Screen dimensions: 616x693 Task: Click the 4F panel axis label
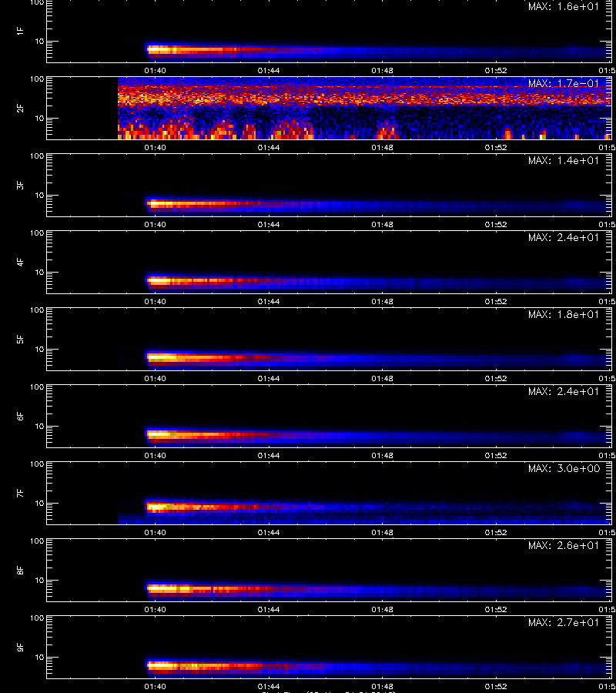point(20,262)
